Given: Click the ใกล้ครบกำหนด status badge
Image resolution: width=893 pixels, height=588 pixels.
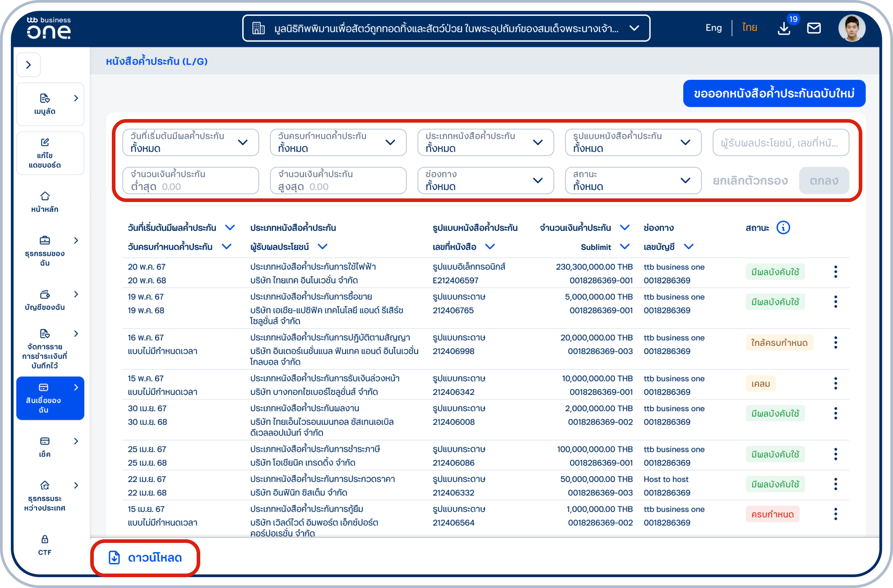Looking at the screenshot, I should (779, 343).
